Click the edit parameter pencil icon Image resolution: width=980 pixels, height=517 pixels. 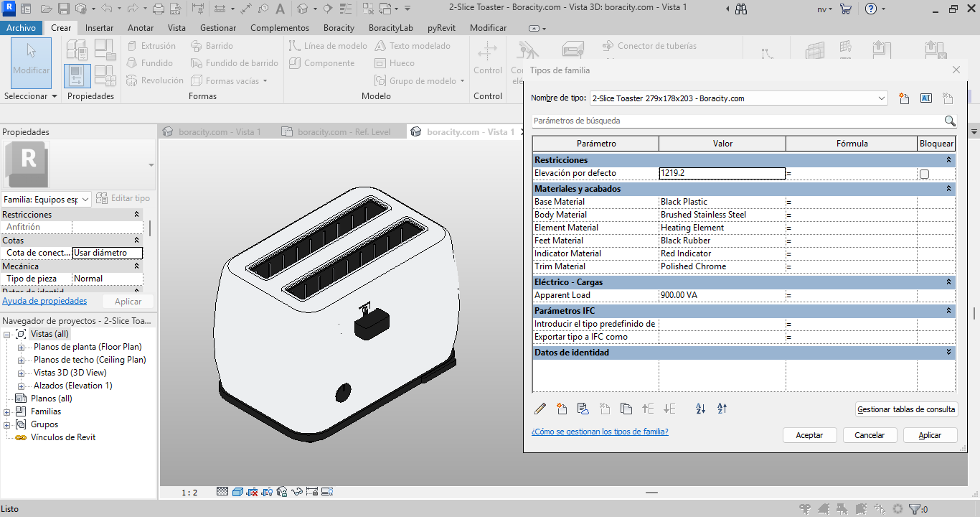(x=540, y=409)
